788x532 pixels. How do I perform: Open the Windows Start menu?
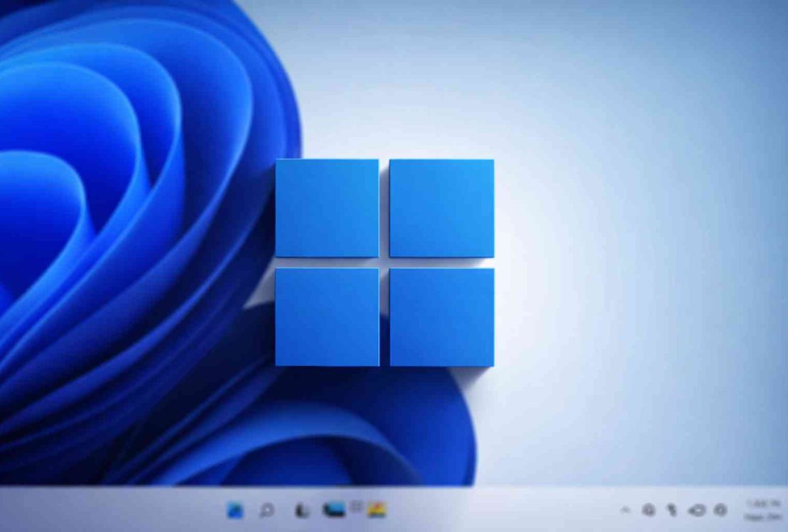234,510
